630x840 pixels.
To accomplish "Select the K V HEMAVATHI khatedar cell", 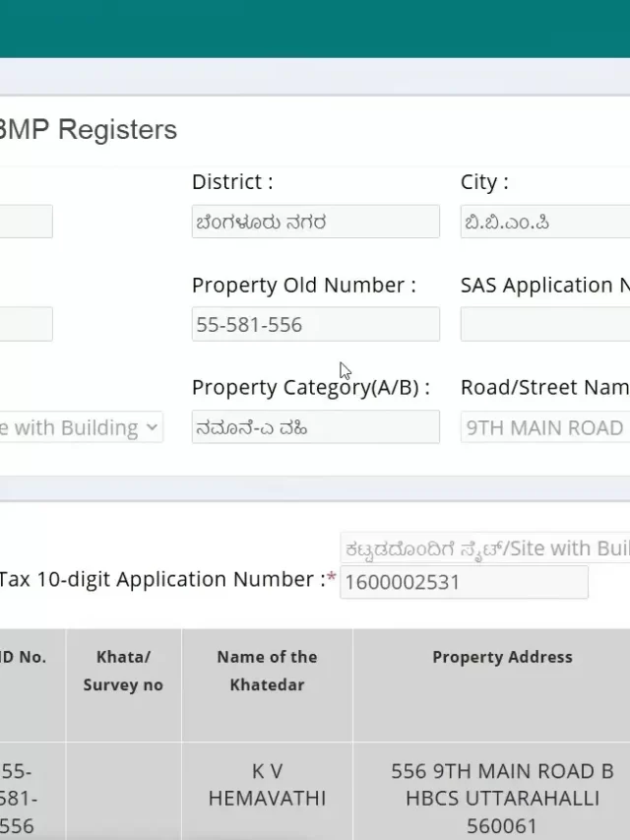I will click(267, 785).
